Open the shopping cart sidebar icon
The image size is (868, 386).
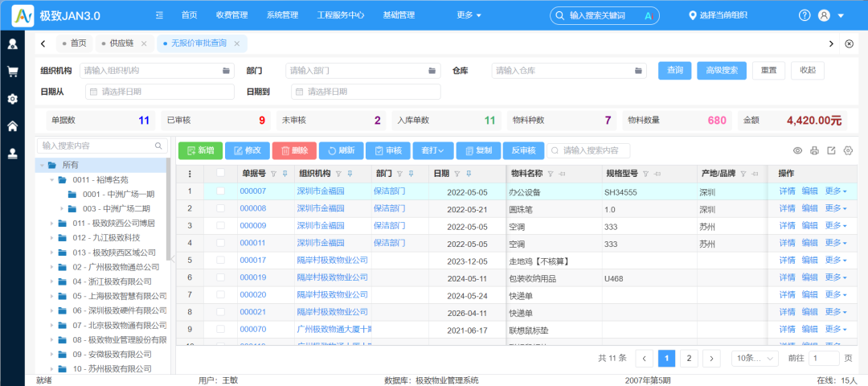[12, 72]
